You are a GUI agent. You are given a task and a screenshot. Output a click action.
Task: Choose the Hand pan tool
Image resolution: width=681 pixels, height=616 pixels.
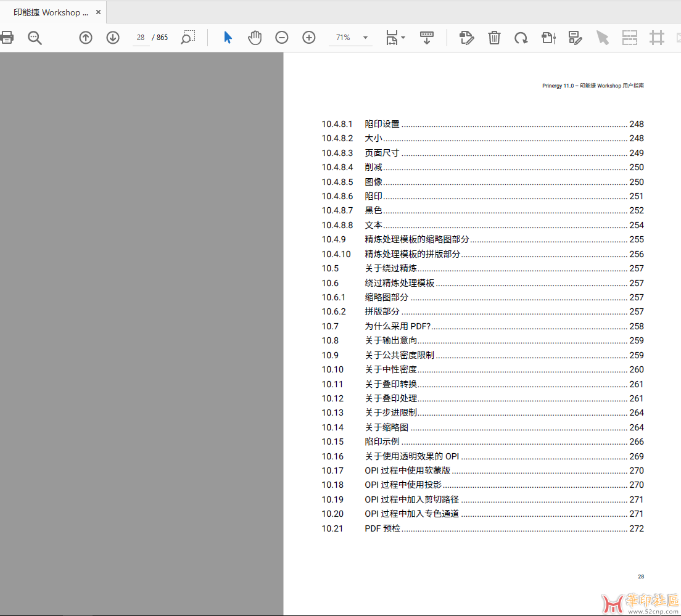point(255,38)
